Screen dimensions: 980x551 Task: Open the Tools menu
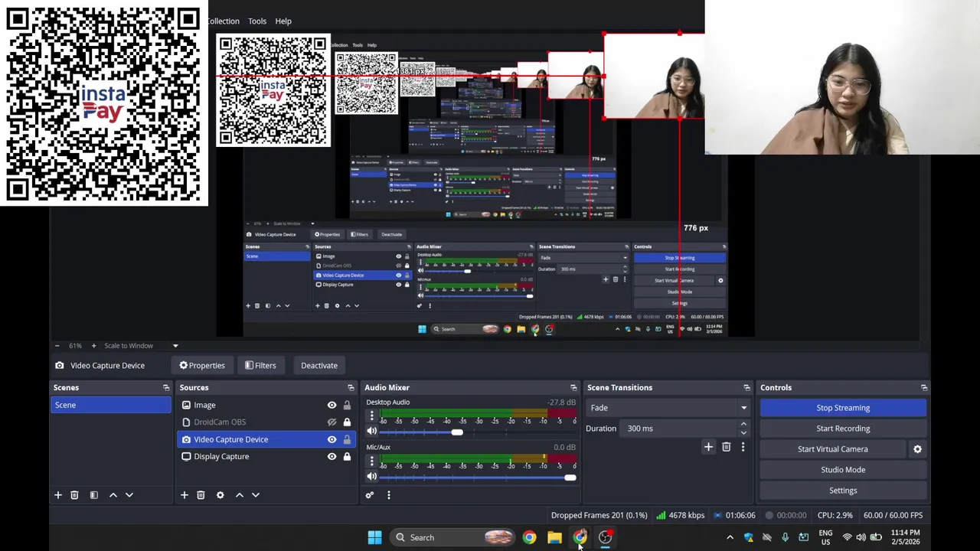click(257, 21)
